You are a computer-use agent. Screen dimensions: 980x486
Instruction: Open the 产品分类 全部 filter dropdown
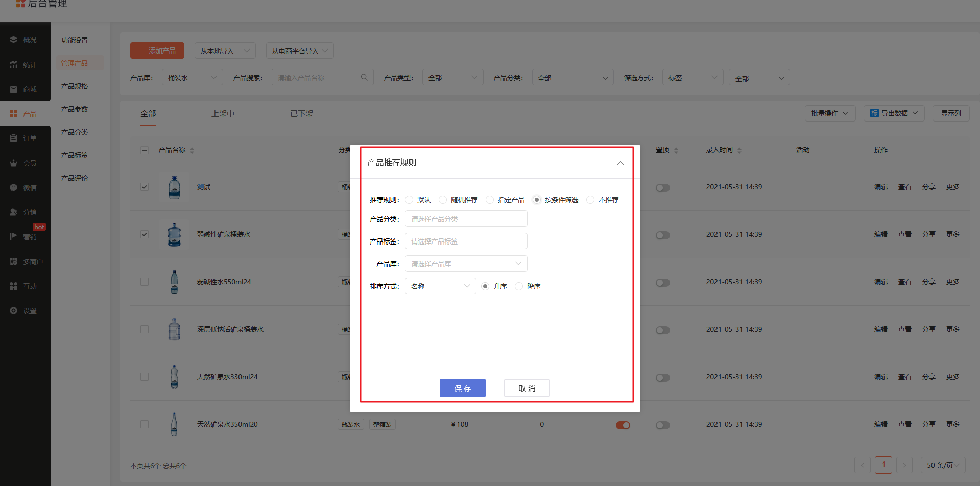point(572,78)
